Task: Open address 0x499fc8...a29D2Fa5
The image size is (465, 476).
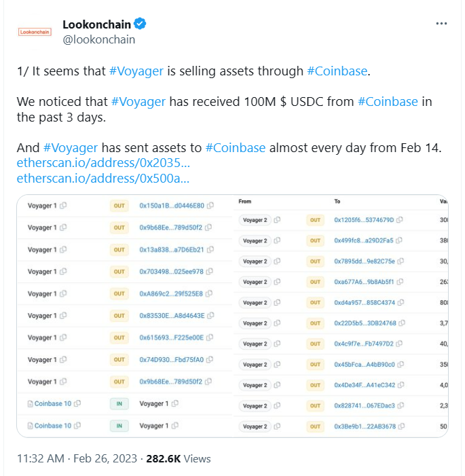Action: [364, 240]
